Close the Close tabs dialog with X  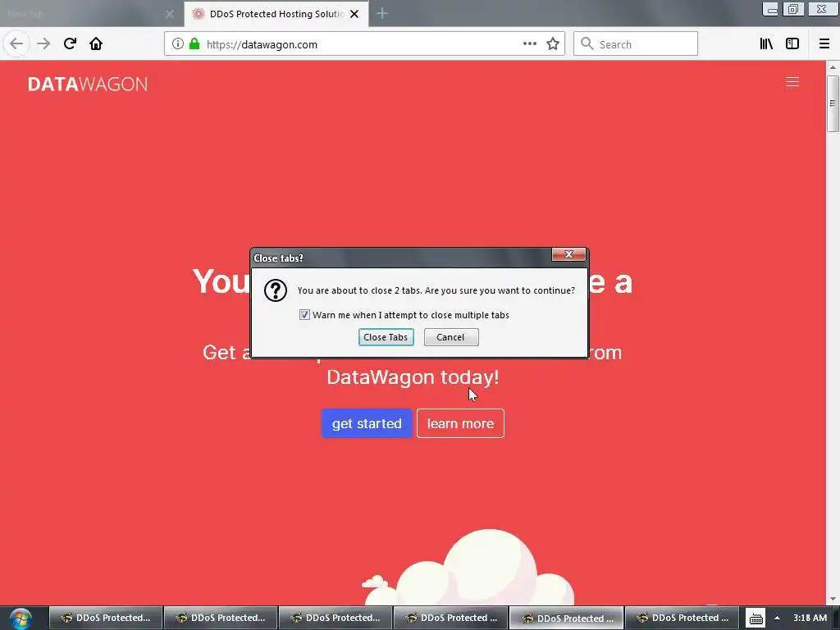click(568, 254)
